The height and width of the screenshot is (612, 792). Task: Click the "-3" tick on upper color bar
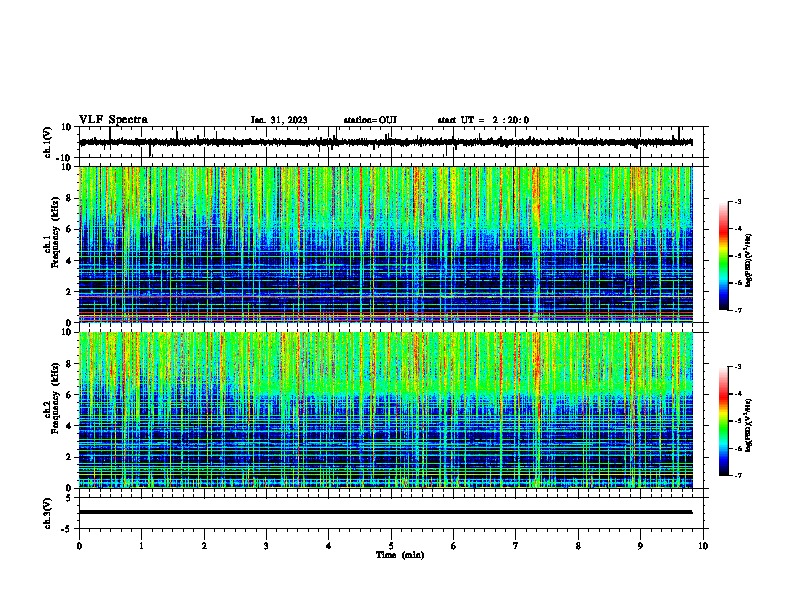[x=738, y=202]
